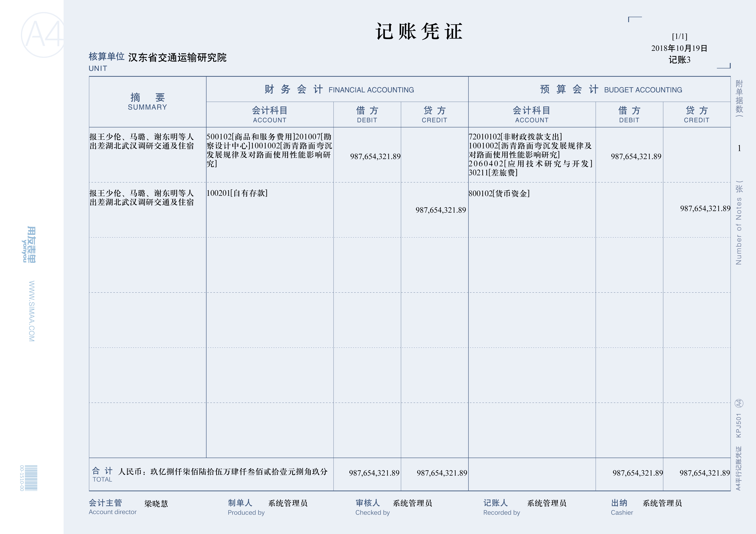Click the total financial debit amount
Image resolution: width=756 pixels, height=534 pixels.
coord(374,473)
